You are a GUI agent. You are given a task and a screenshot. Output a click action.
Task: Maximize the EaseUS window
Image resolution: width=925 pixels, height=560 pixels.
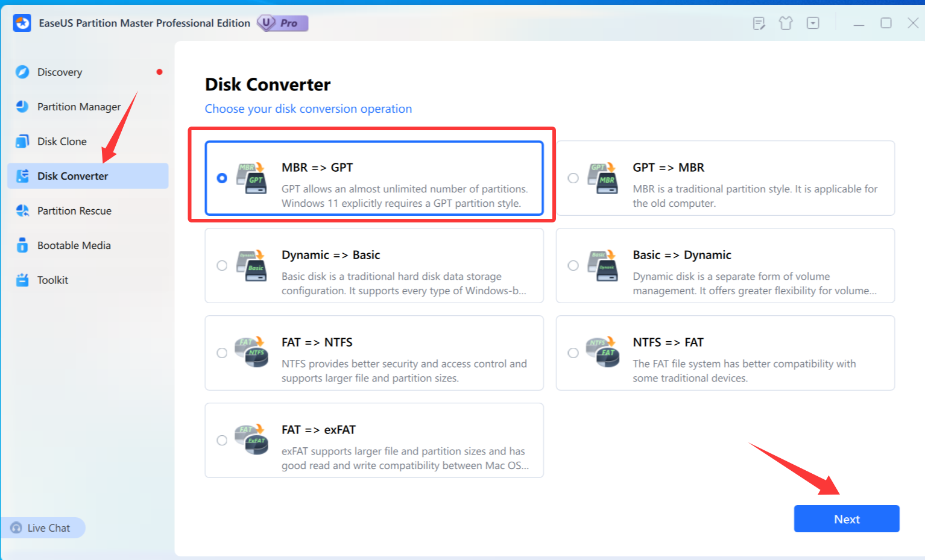tap(886, 23)
